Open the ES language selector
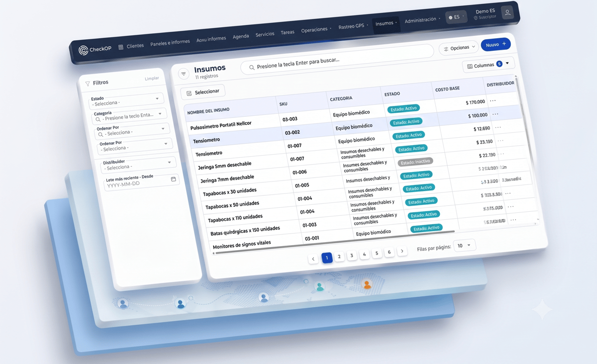 [x=456, y=17]
